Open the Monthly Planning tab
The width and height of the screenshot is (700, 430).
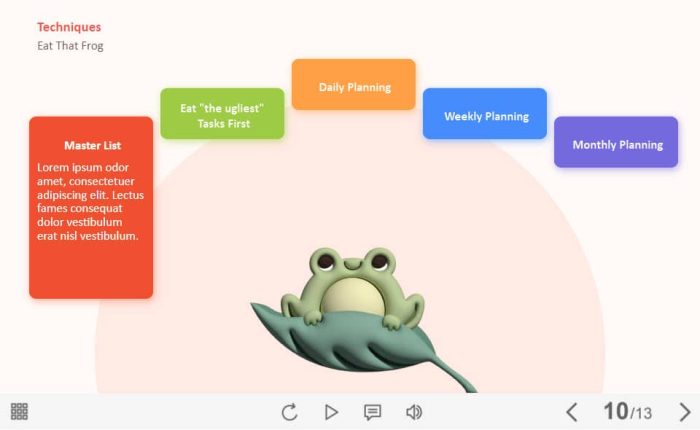[x=617, y=144]
